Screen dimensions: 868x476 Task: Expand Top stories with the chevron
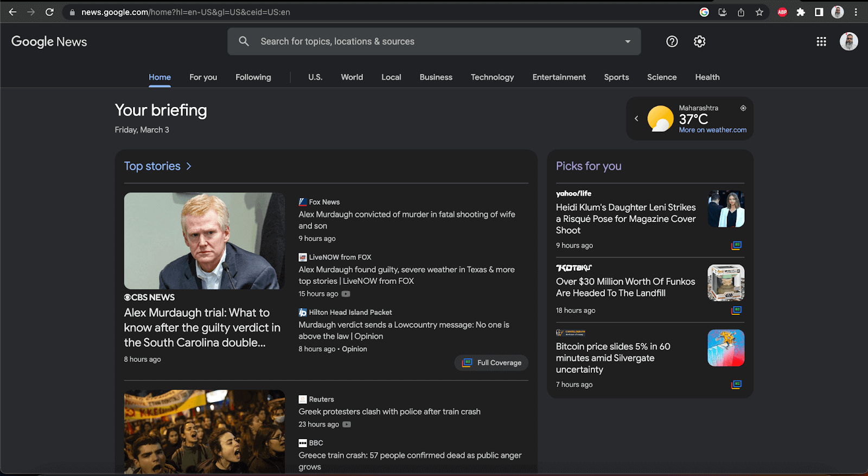(189, 166)
